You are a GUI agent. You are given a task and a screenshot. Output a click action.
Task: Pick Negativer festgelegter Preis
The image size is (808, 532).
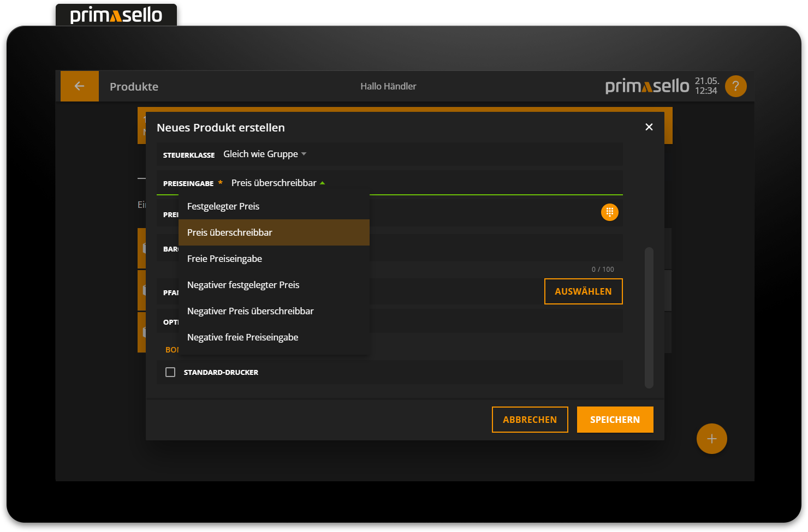243,285
